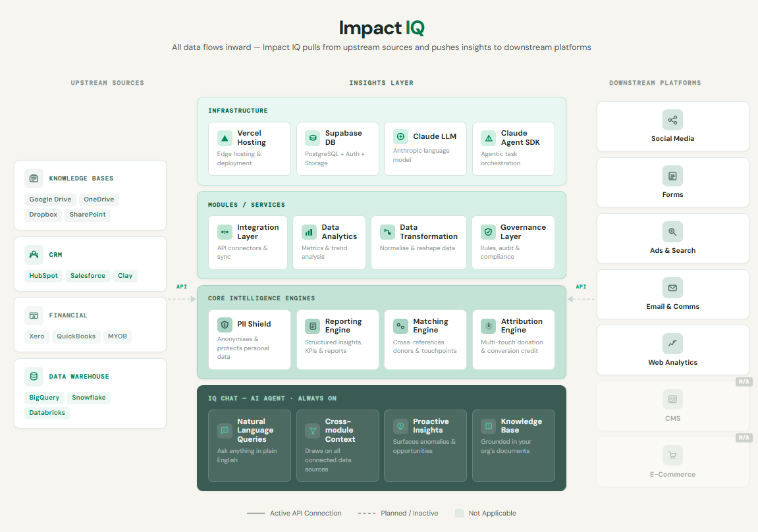Viewport: 758px width, 532px height.
Task: Click the Financial card icon
Action: [x=34, y=315]
